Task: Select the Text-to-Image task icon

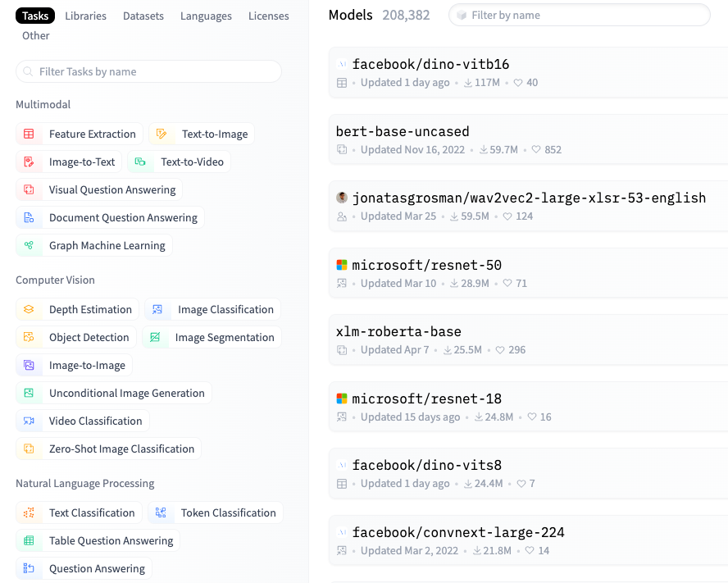Action: [162, 134]
